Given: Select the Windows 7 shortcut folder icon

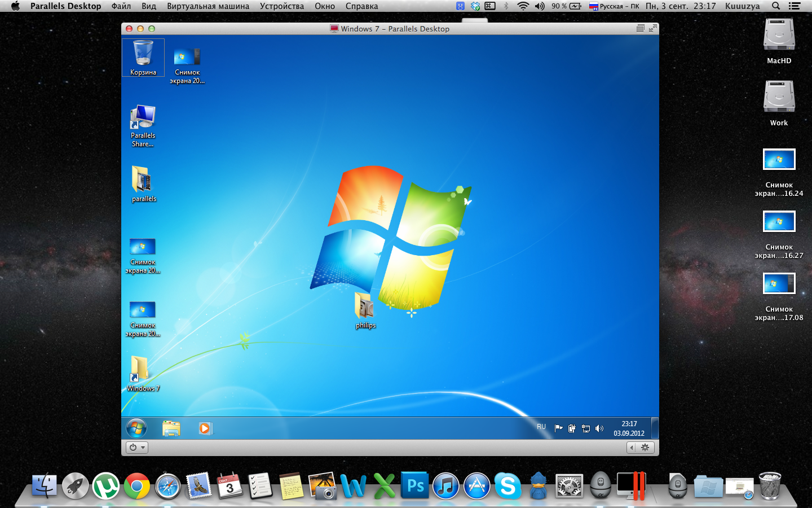Looking at the screenshot, I should 143,374.
